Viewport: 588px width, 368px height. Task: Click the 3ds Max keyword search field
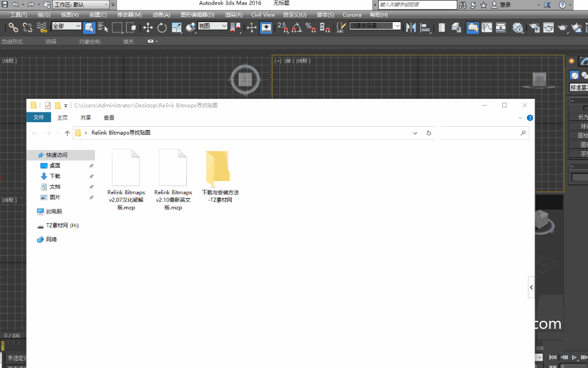coord(418,5)
